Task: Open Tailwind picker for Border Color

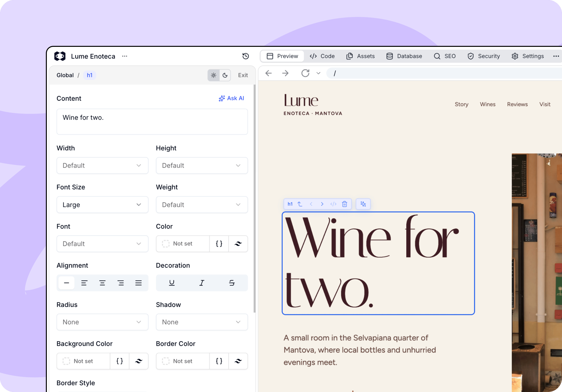Action: [x=238, y=361]
